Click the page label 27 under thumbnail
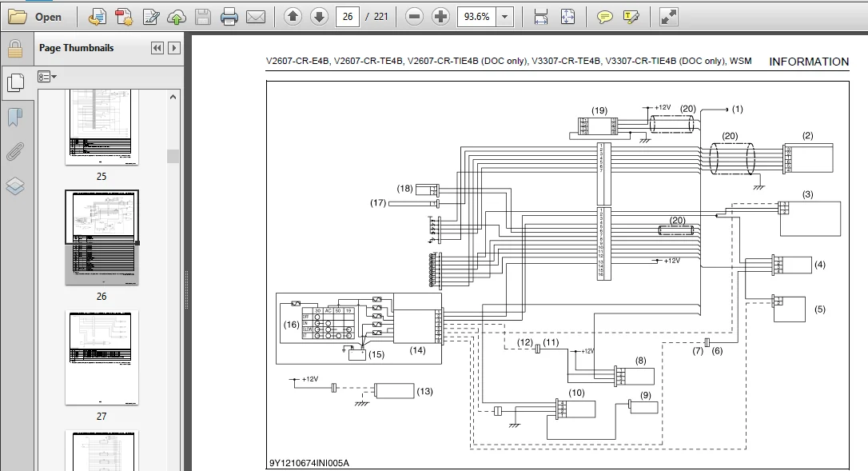This screenshot has width=868, height=471. tap(102, 416)
